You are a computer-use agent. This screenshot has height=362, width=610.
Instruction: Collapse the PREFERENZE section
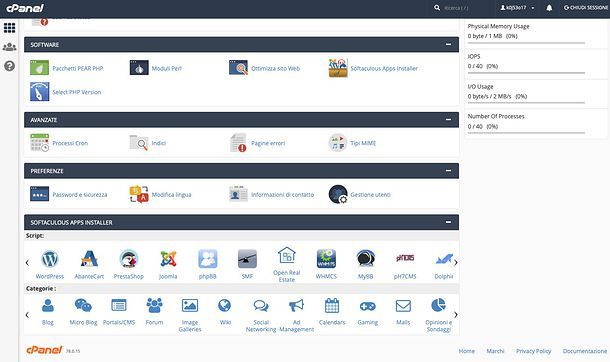[448, 171]
